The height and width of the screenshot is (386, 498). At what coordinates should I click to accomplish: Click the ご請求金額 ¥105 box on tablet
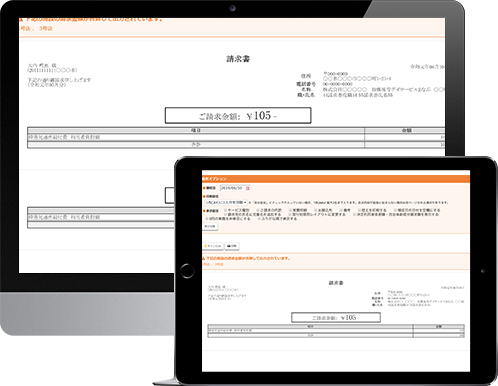click(336, 317)
